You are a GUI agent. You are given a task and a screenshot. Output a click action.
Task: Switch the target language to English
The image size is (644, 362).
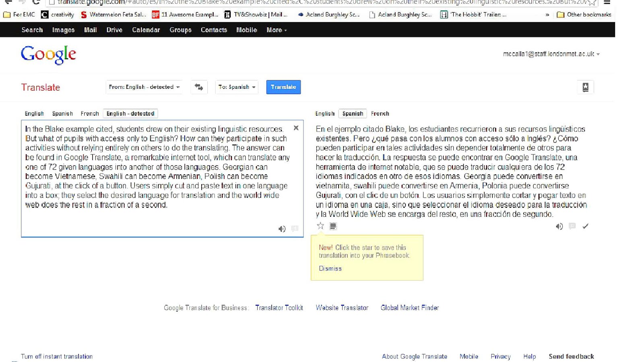(x=325, y=113)
